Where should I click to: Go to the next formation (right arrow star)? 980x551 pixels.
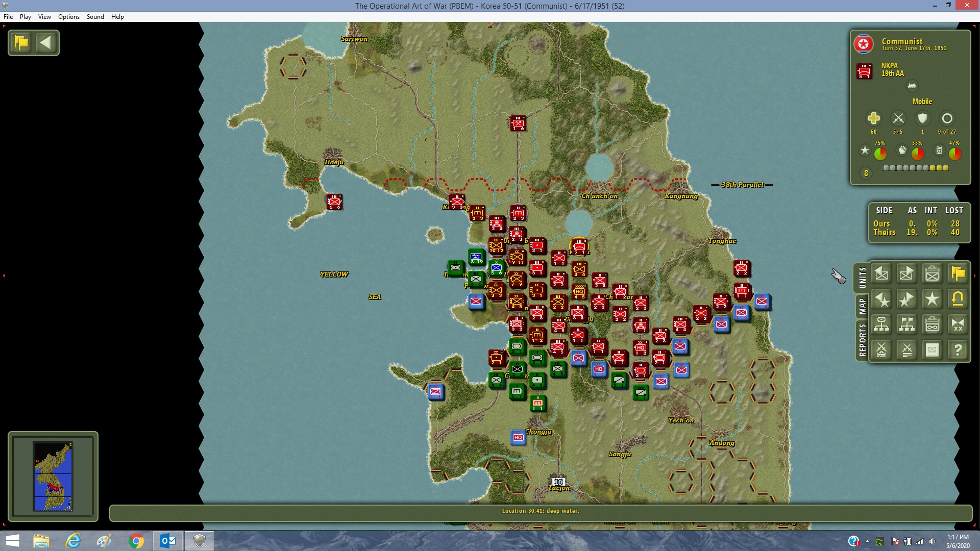click(x=907, y=299)
